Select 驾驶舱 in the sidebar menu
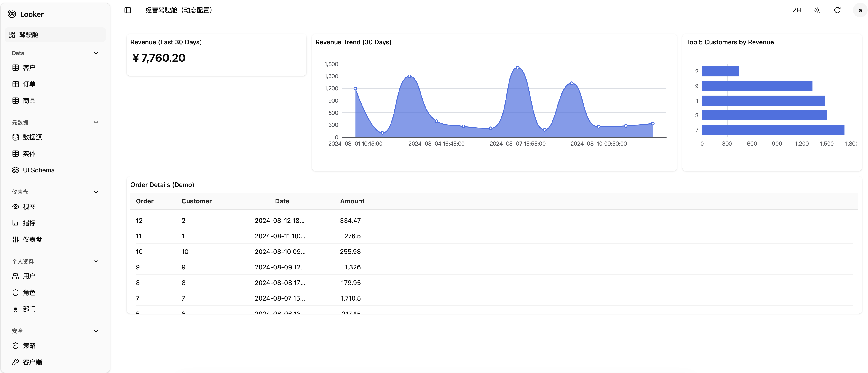 tap(29, 35)
